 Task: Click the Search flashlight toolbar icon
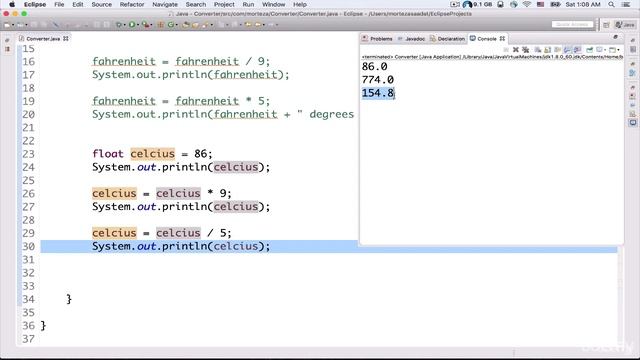(x=205, y=25)
